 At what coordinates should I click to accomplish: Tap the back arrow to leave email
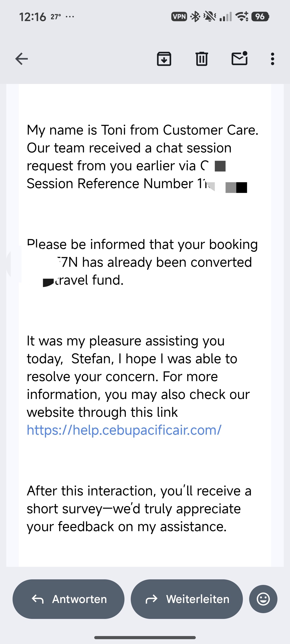pos(22,59)
